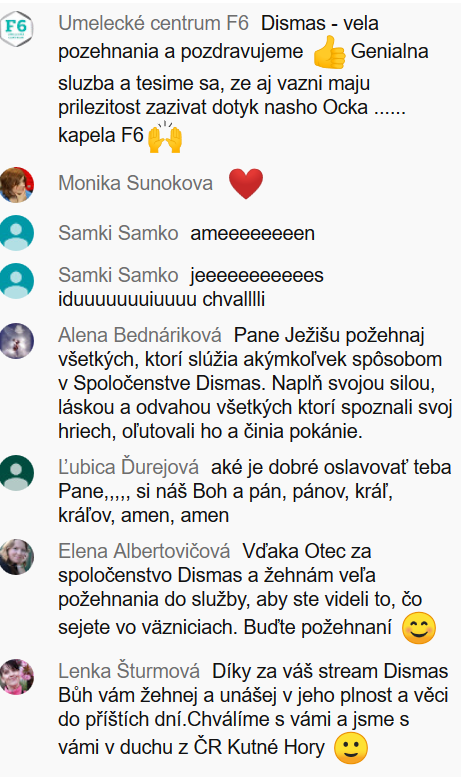
Task: Click Alena Bednáriková author name
Action: coord(140,335)
